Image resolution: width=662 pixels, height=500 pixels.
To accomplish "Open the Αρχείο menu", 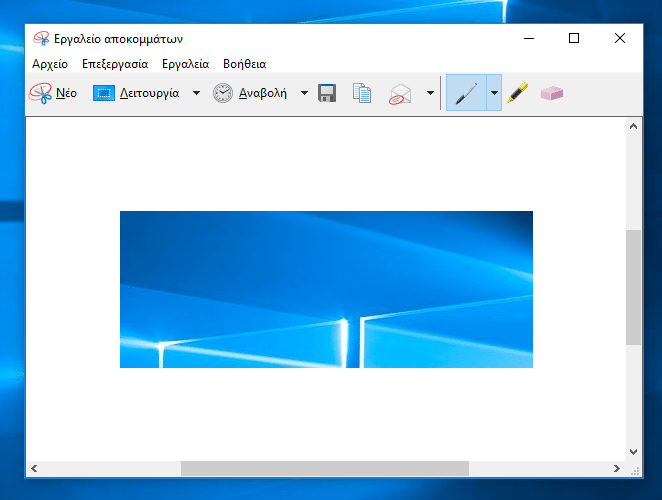I will pyautogui.click(x=50, y=64).
